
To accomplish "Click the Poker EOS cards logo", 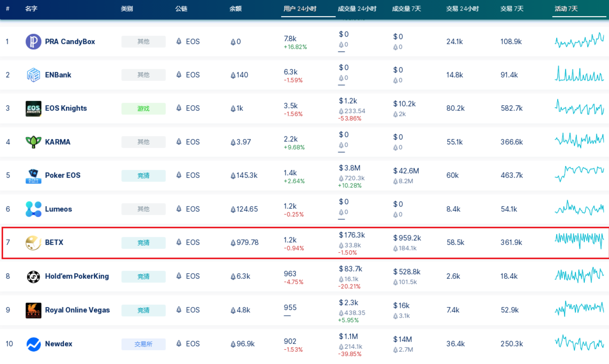I will pyautogui.click(x=33, y=176).
